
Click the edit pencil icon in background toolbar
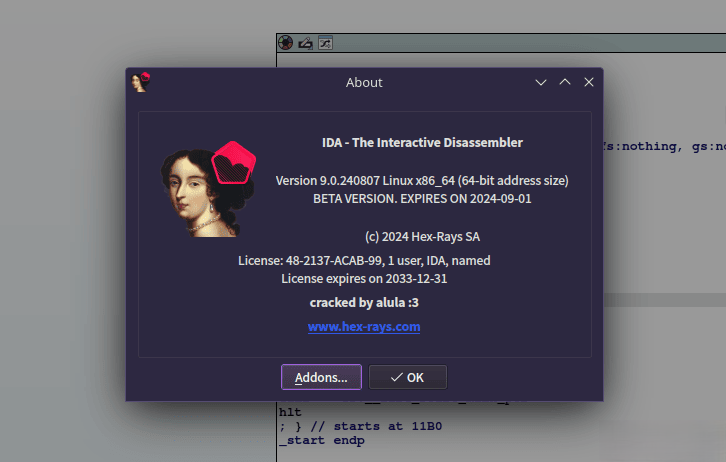pos(306,43)
